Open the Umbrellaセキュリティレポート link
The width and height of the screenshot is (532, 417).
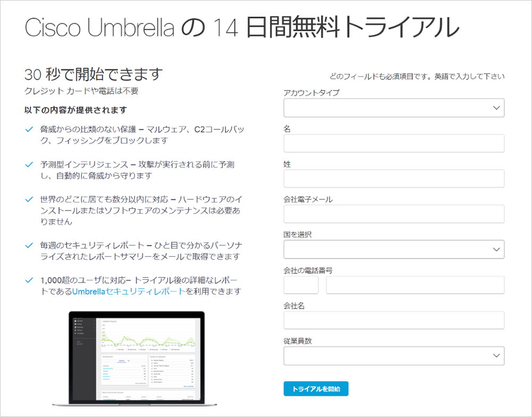pyautogui.click(x=129, y=291)
